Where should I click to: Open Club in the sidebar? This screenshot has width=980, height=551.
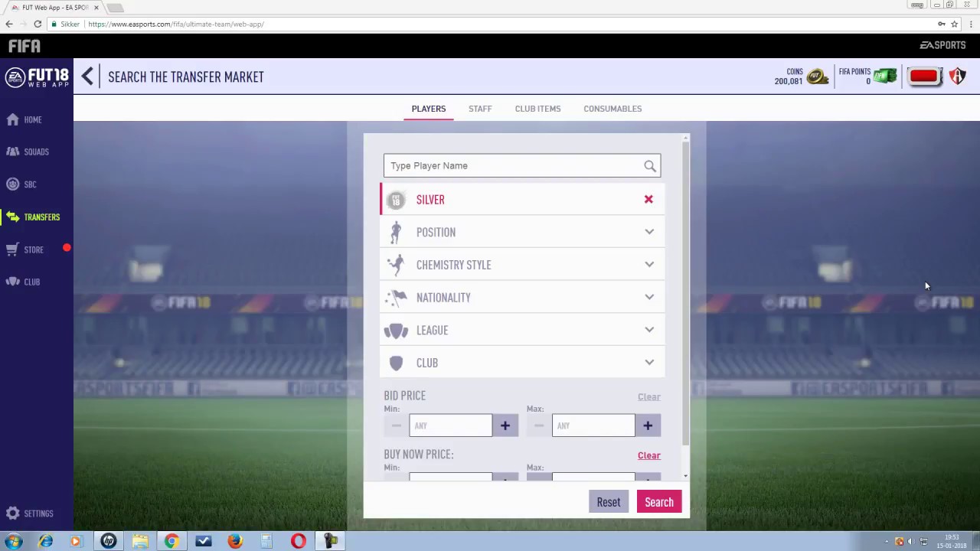pyautogui.click(x=23, y=282)
